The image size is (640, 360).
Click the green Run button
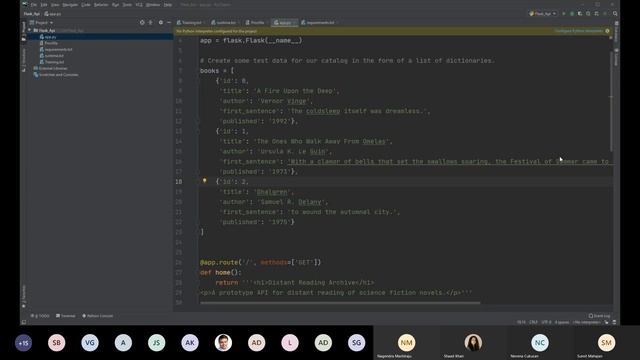pos(564,13)
